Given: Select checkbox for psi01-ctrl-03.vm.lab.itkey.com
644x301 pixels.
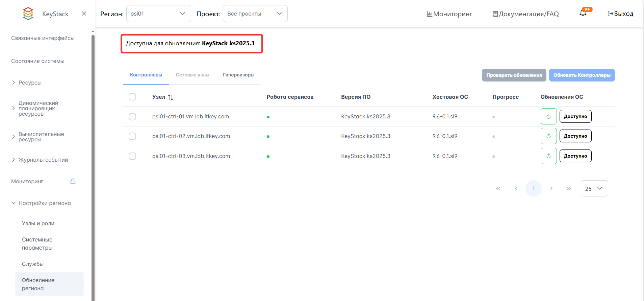Looking at the screenshot, I should (132, 156).
